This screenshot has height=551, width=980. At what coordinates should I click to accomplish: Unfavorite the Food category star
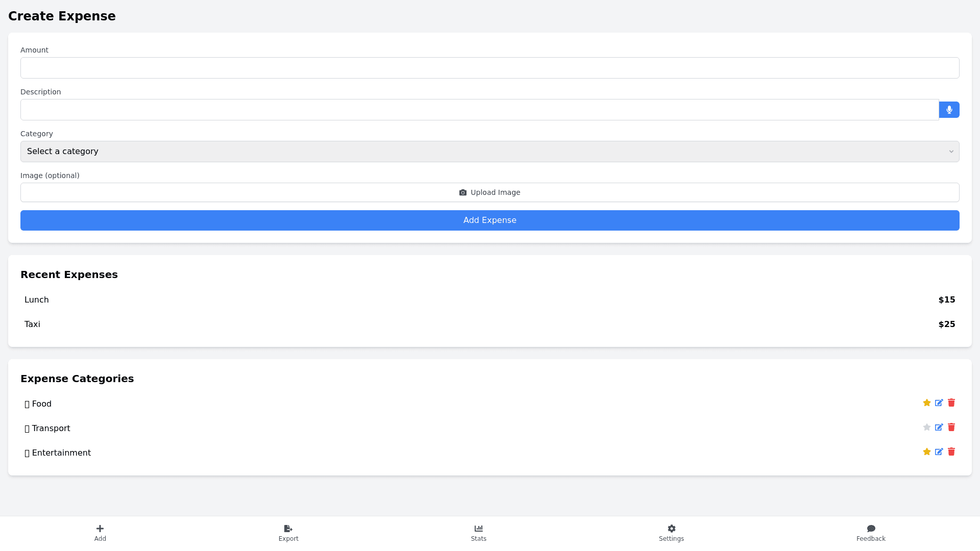[927, 403]
